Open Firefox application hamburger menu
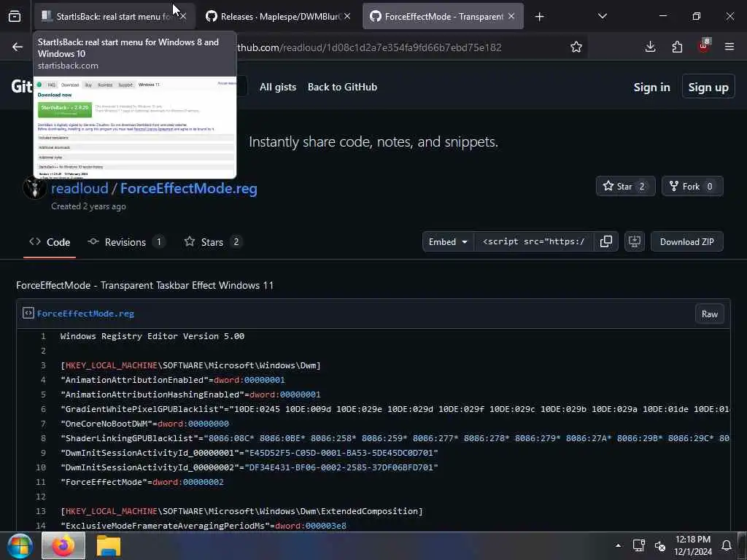This screenshot has height=560, width=747. tap(729, 47)
